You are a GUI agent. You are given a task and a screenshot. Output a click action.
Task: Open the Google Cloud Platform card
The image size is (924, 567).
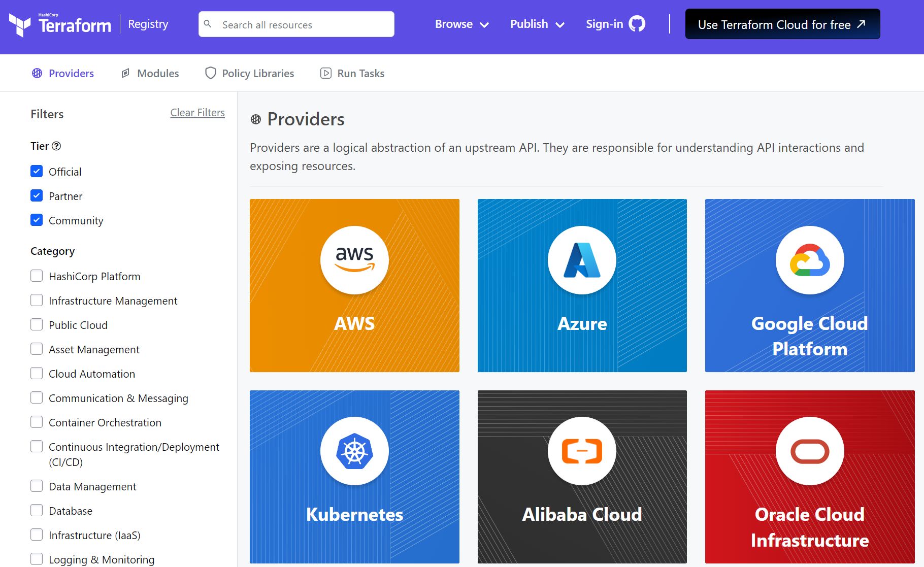[810, 285]
